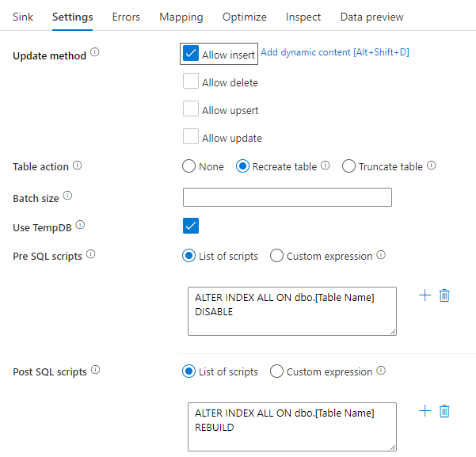The image size is (476, 457).
Task: Click into the Batch size field
Action: pyautogui.click(x=287, y=197)
